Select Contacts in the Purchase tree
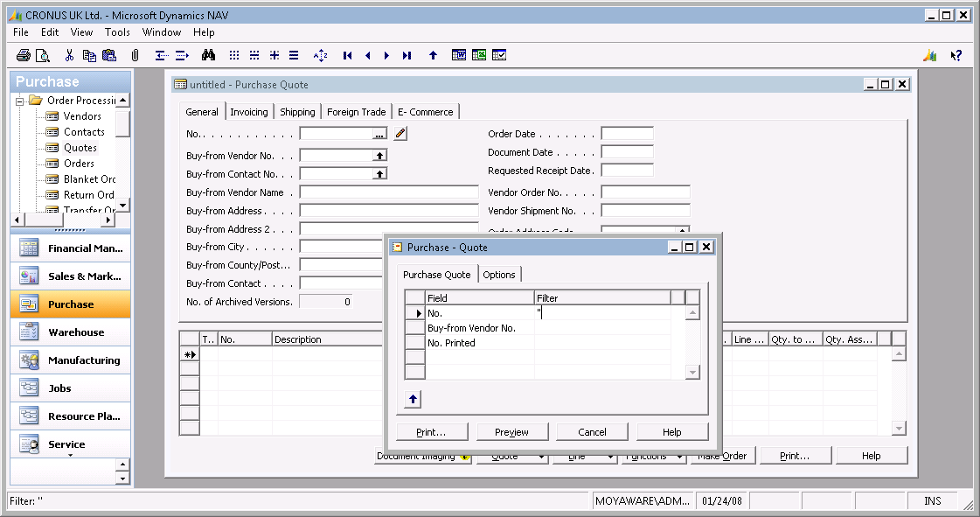This screenshot has height=517, width=980. point(84,132)
